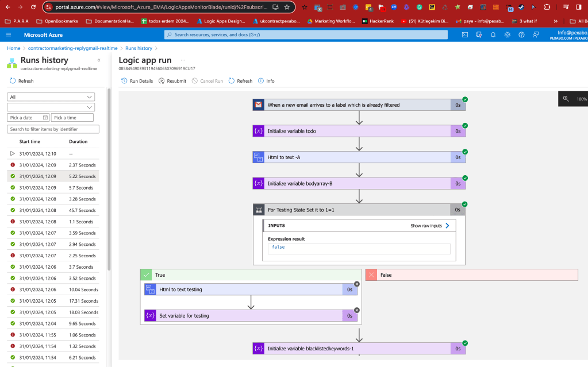Open the Runs history breadcrumb link
Image resolution: width=588 pixels, height=367 pixels.
[x=139, y=48]
